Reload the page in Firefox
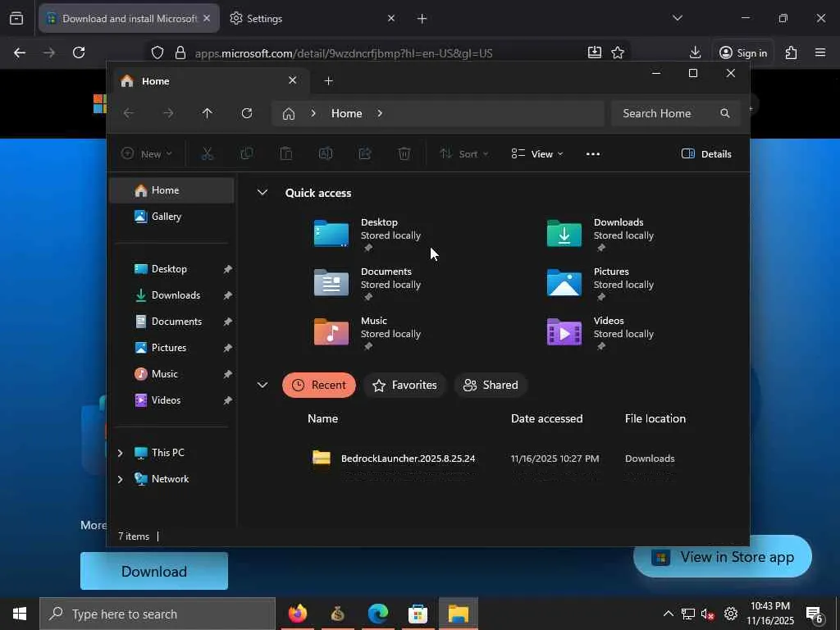Viewport: 840px width, 630px height. [79, 52]
